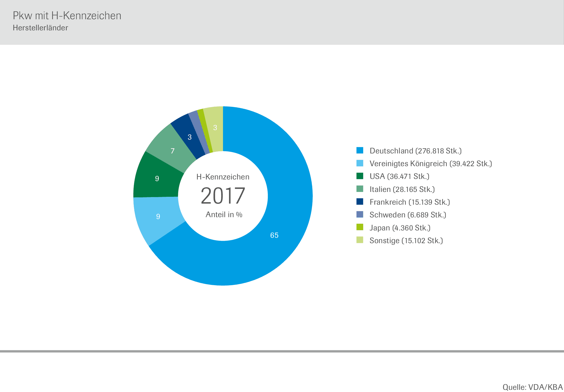Click the Pkw mit H-Kennzeichen title
The image size is (564, 392).
pyautogui.click(x=67, y=16)
